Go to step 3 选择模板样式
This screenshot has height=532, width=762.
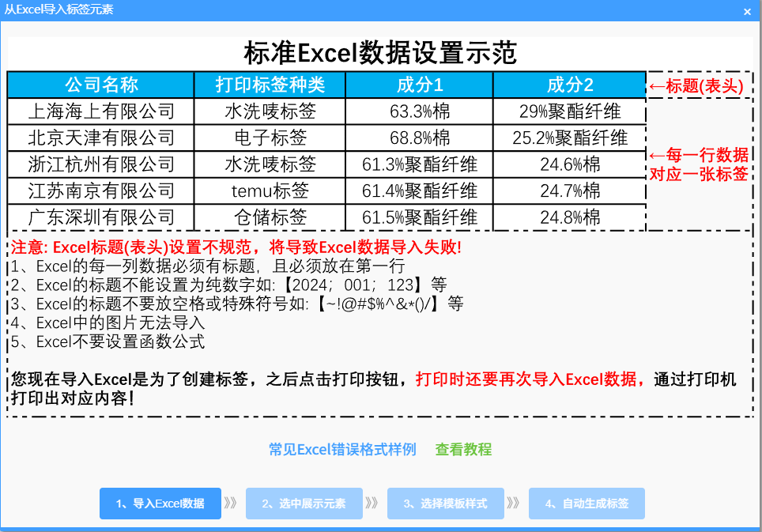tap(445, 504)
